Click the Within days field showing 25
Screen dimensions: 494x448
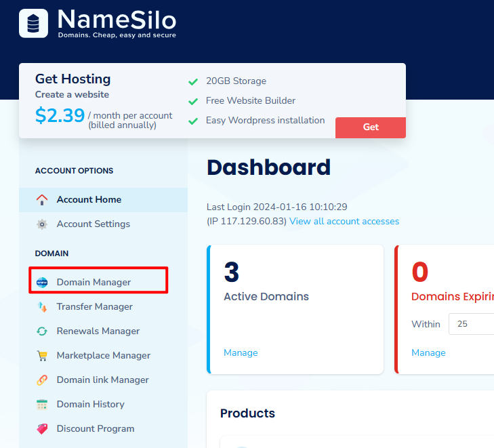coord(471,324)
